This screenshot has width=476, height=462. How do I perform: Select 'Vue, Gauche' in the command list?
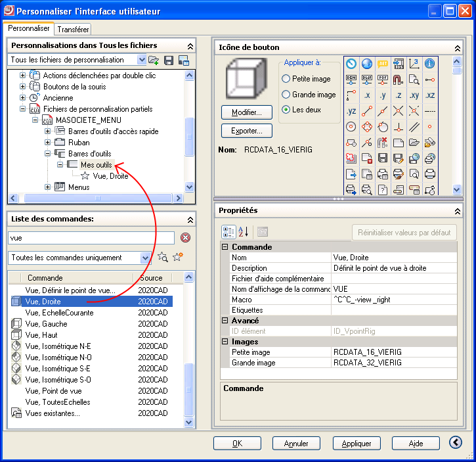pyautogui.click(x=46, y=324)
